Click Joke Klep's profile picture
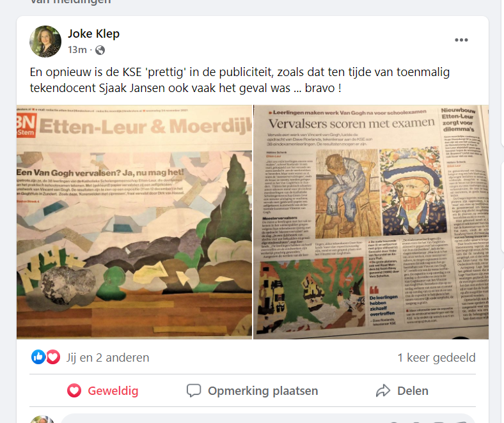Viewport: 504px width, 423px height. pyautogui.click(x=45, y=42)
